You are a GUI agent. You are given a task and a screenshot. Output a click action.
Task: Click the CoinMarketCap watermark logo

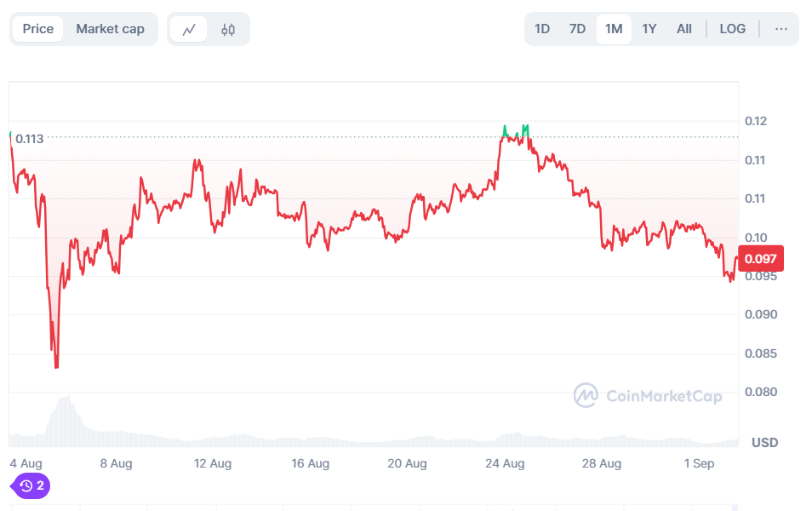click(x=648, y=395)
